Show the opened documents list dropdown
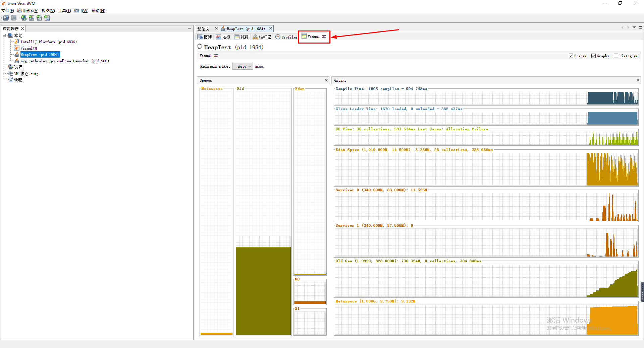Screen dimensions: 644x348 point(634,27)
